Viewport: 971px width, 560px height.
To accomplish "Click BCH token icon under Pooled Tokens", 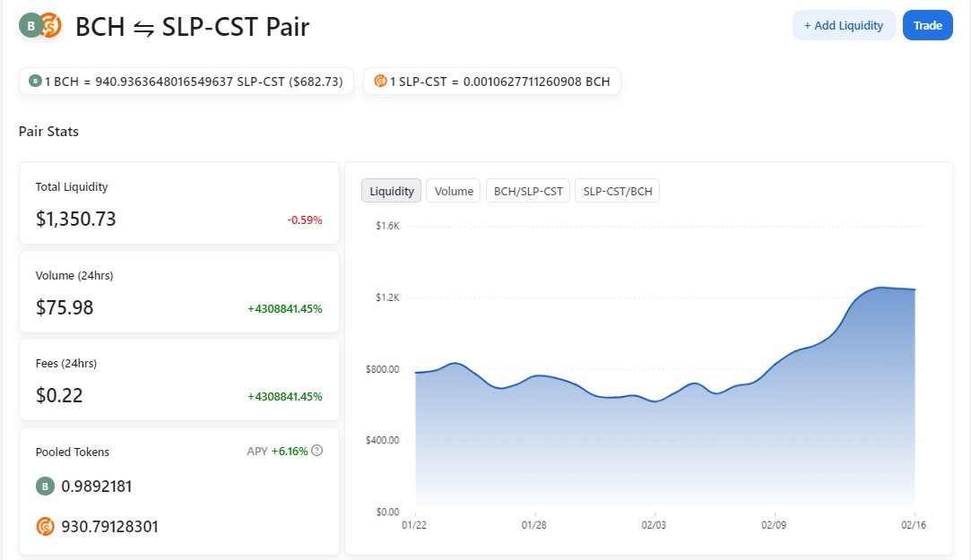I will point(45,487).
